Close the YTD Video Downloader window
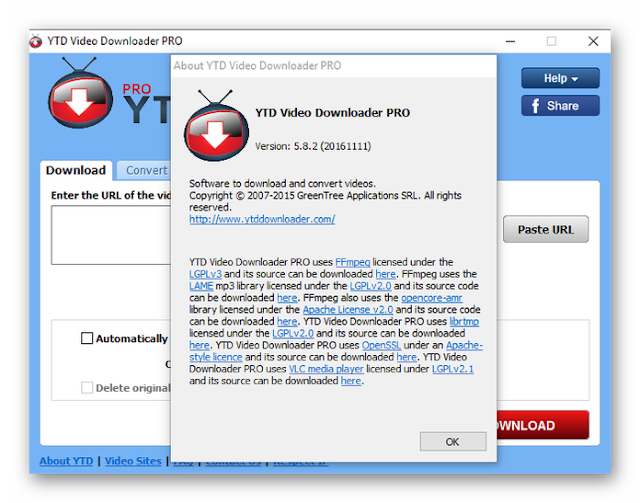This screenshot has width=640, height=503. point(593,41)
